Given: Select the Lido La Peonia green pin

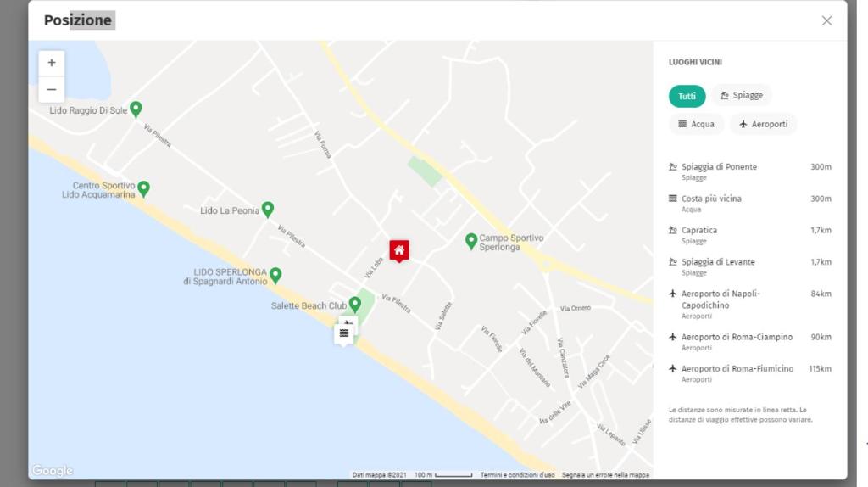Looking at the screenshot, I should pos(268,209).
